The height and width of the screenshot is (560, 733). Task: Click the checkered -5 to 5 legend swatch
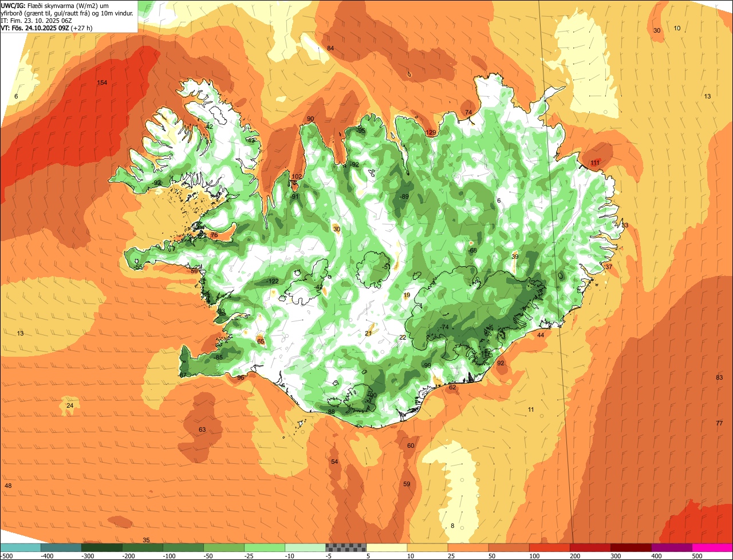tap(346, 547)
